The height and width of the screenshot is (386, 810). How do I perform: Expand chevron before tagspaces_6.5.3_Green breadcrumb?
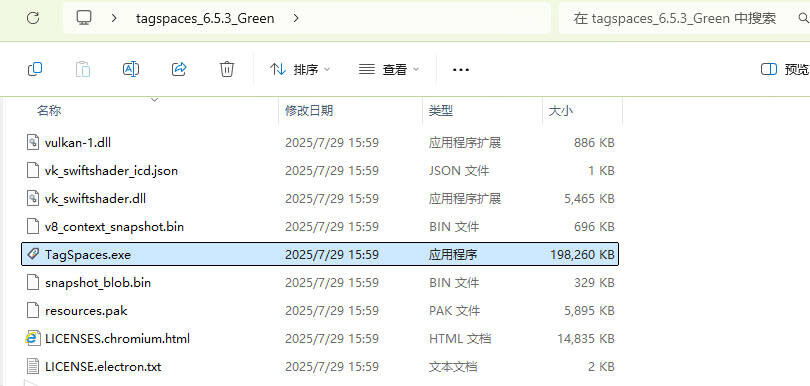114,19
